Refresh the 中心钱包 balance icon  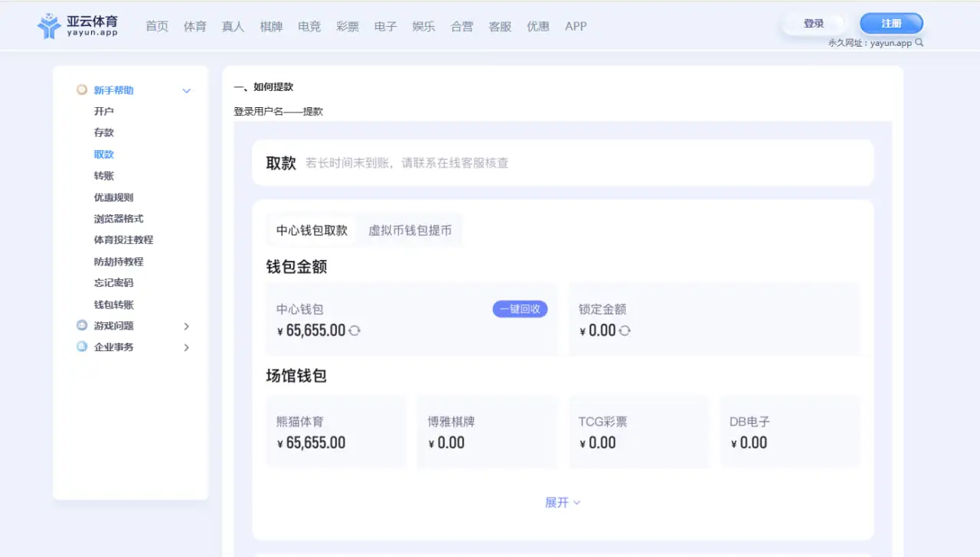pos(354,331)
